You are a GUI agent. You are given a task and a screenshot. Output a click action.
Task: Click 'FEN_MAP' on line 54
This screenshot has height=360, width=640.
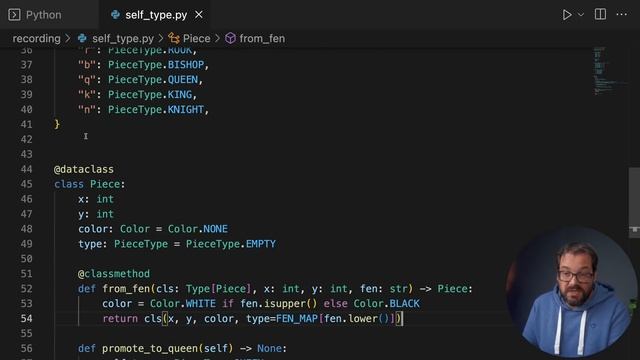click(x=297, y=319)
